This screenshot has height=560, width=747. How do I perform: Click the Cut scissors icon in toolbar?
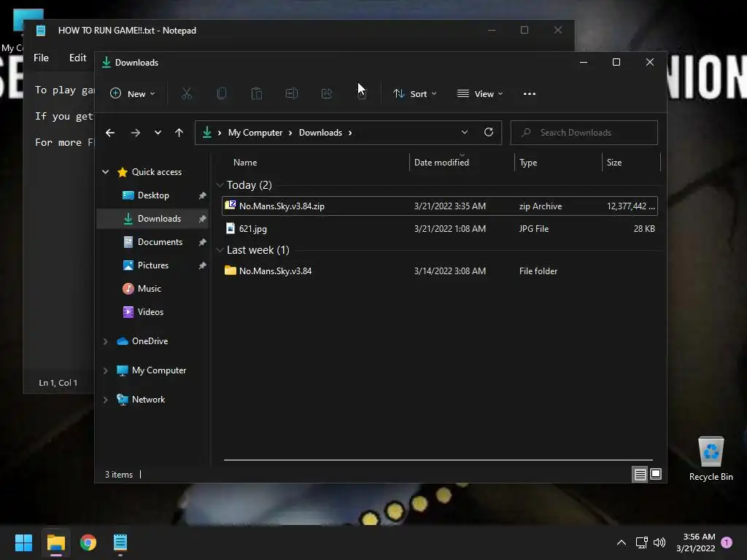(x=186, y=93)
